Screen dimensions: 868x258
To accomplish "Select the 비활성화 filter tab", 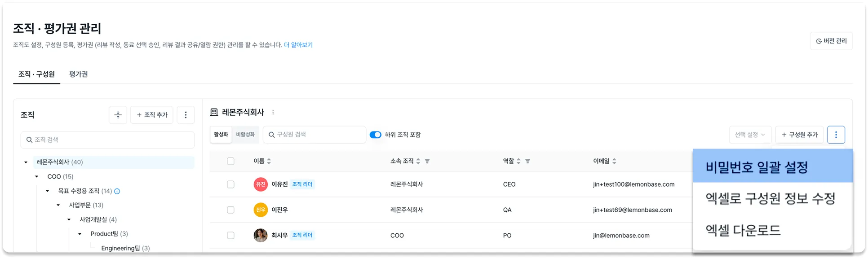I will pos(245,135).
